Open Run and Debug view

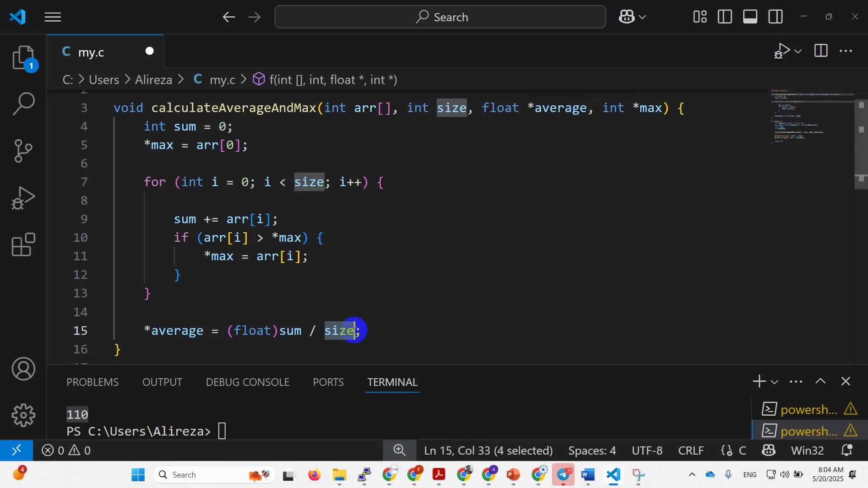24,198
